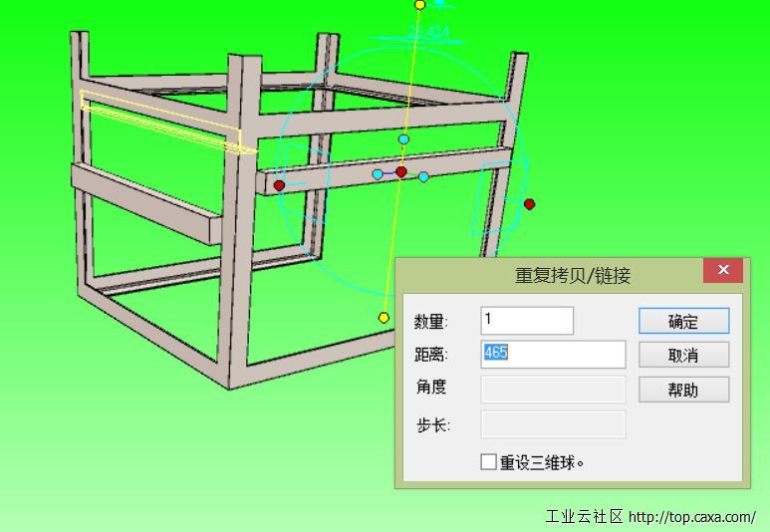
Task: Open help with the 帮助 button
Action: point(684,390)
